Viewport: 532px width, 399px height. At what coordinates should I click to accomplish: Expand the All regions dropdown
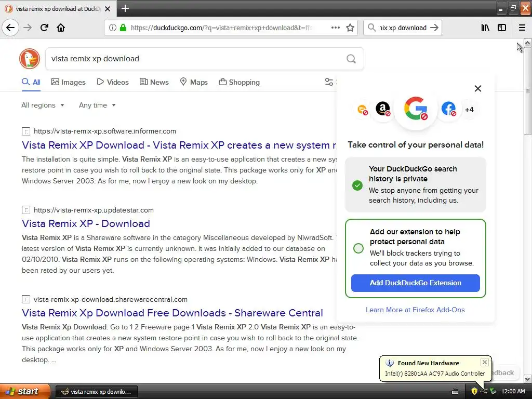[x=43, y=105]
